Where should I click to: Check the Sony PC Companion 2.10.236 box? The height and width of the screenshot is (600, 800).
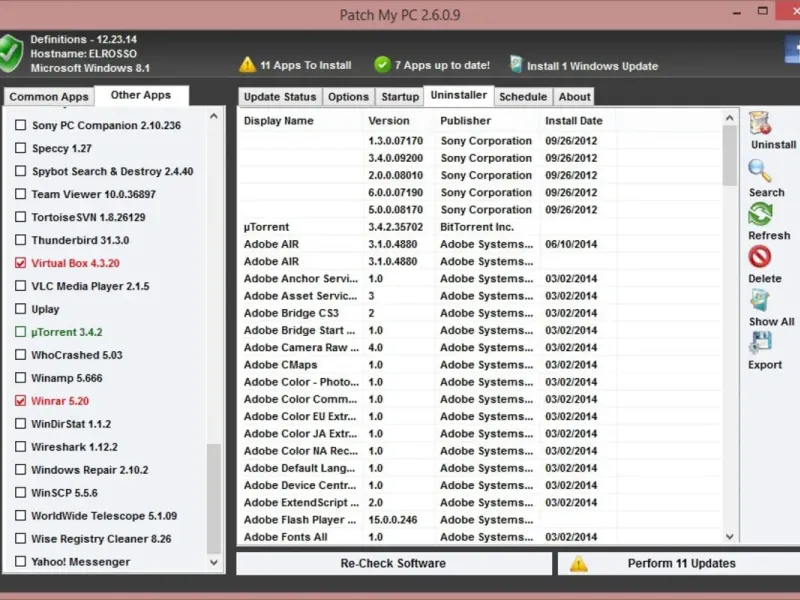pyautogui.click(x=20, y=125)
